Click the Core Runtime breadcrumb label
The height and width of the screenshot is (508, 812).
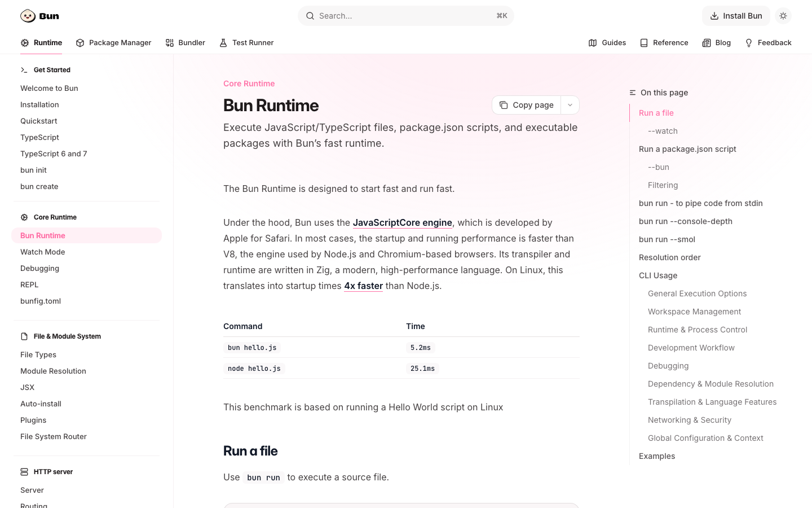249,84
